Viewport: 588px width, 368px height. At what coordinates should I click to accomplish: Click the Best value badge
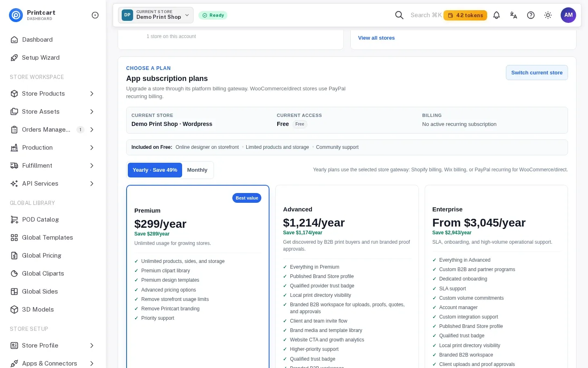[x=247, y=198]
